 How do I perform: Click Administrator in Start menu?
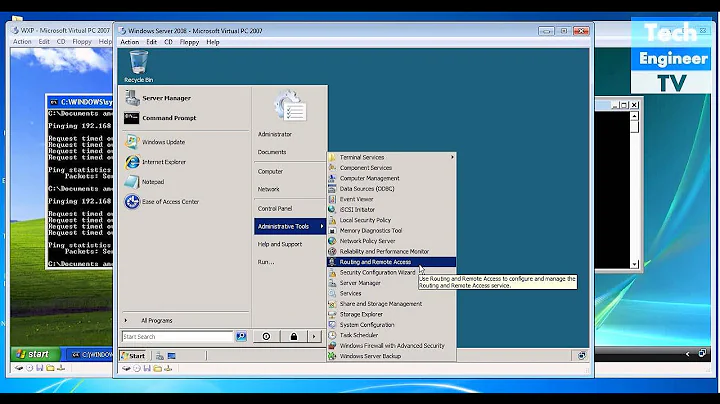pos(275,135)
